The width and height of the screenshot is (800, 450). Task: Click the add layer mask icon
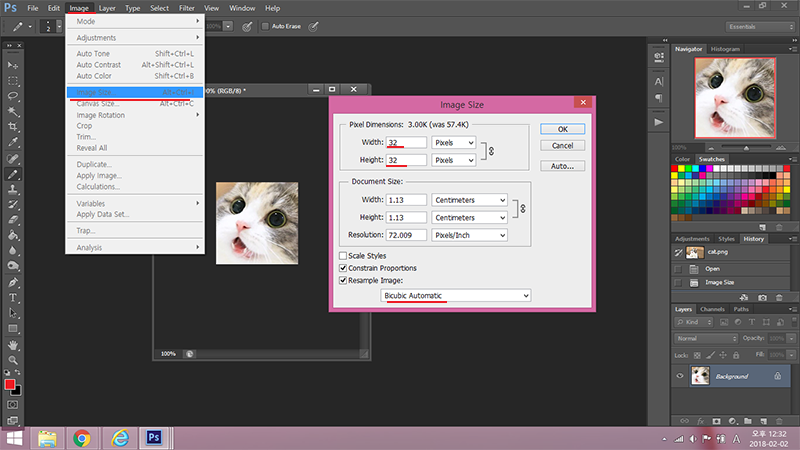716,421
